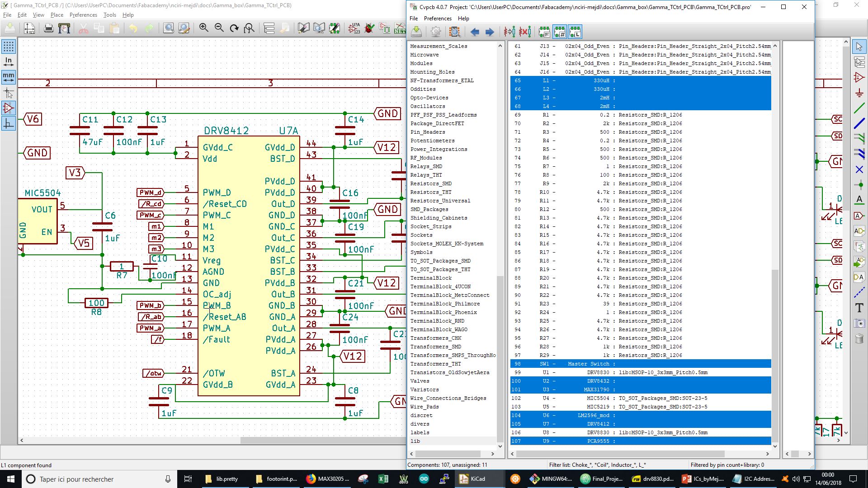
Task: Click the generate netlist NET icon
Action: click(x=400, y=28)
